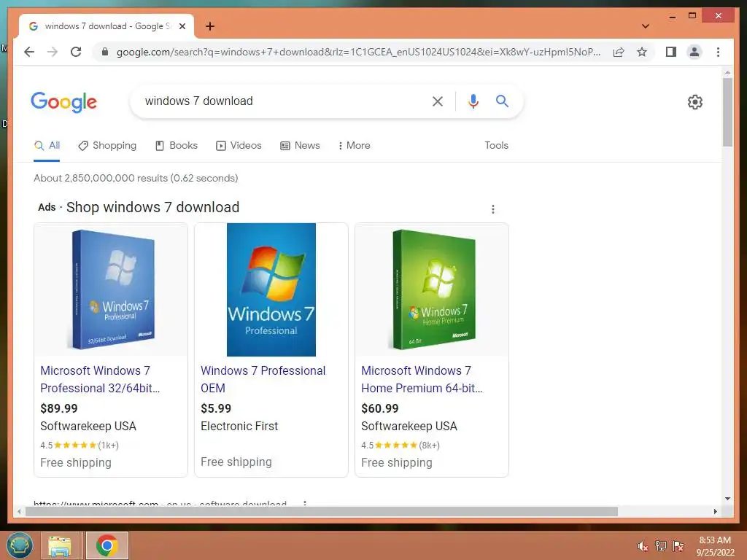
Task: Select the All results tab
Action: 47,146
